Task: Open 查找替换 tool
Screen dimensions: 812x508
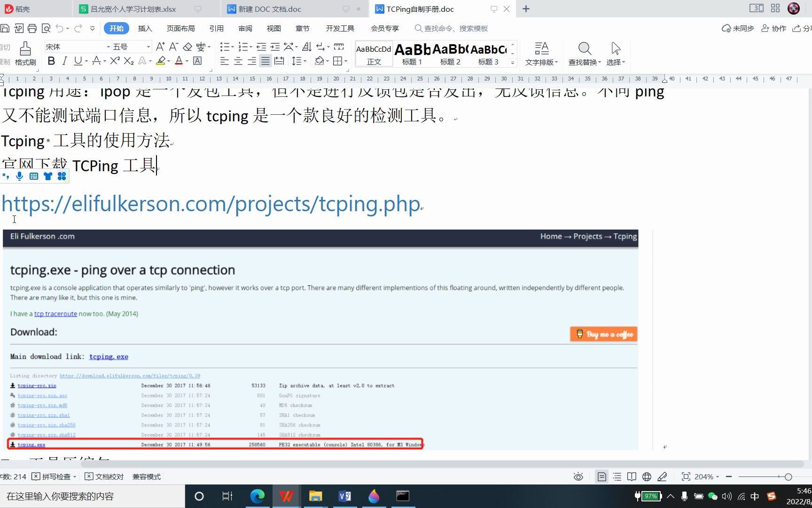Action: (585, 54)
